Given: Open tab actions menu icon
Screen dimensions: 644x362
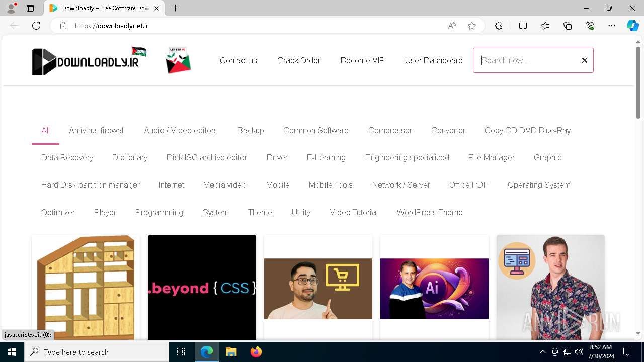Looking at the screenshot, I should click(30, 8).
